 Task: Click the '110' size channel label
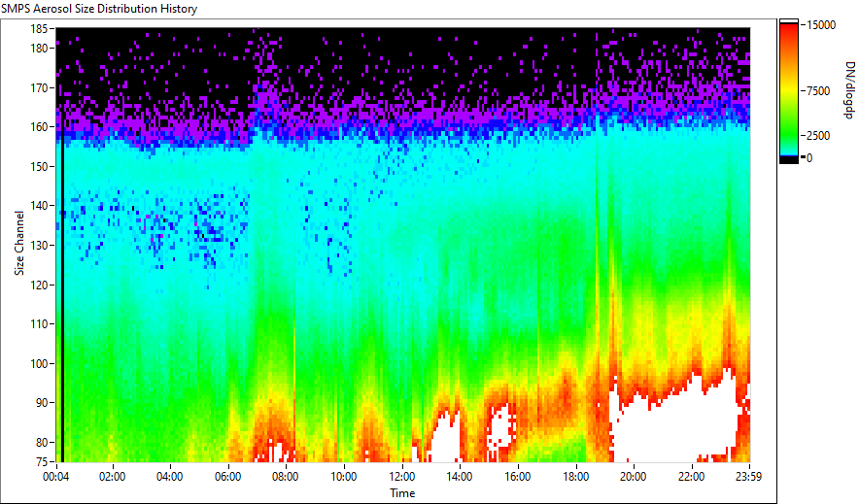[40, 324]
